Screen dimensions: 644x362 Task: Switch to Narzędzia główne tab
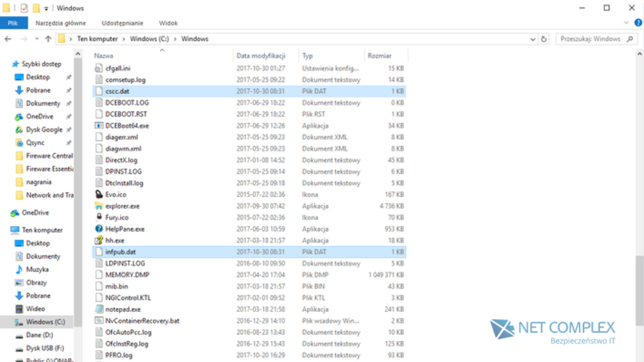pyautogui.click(x=60, y=23)
